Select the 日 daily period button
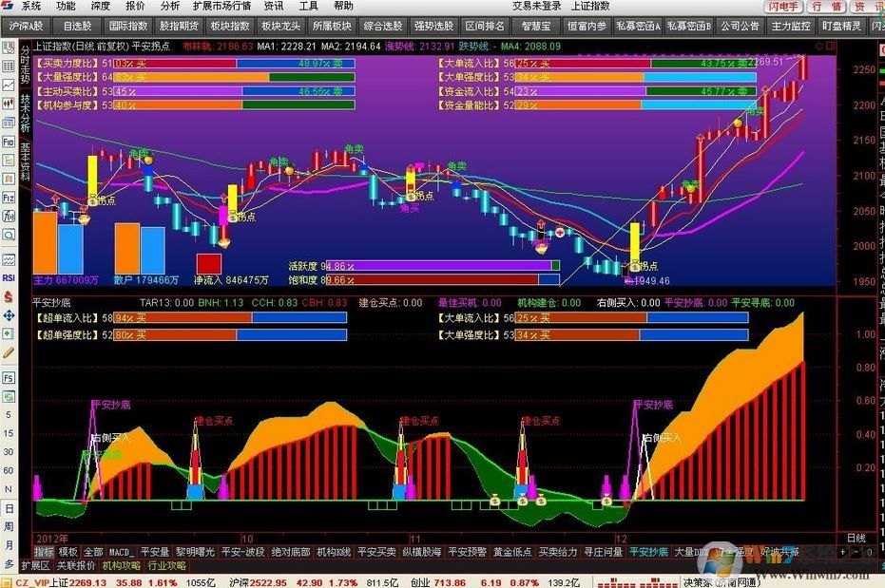885x588 pixels. pos(9,508)
